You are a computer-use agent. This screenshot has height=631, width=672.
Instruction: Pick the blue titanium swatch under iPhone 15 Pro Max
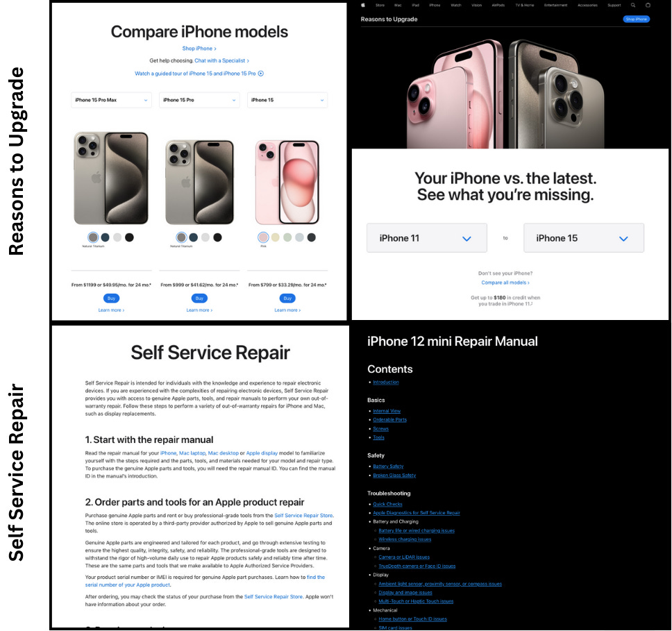pyautogui.click(x=105, y=237)
